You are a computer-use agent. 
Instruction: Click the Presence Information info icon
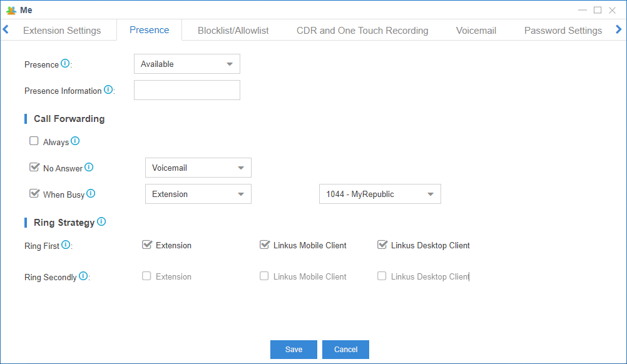point(108,90)
